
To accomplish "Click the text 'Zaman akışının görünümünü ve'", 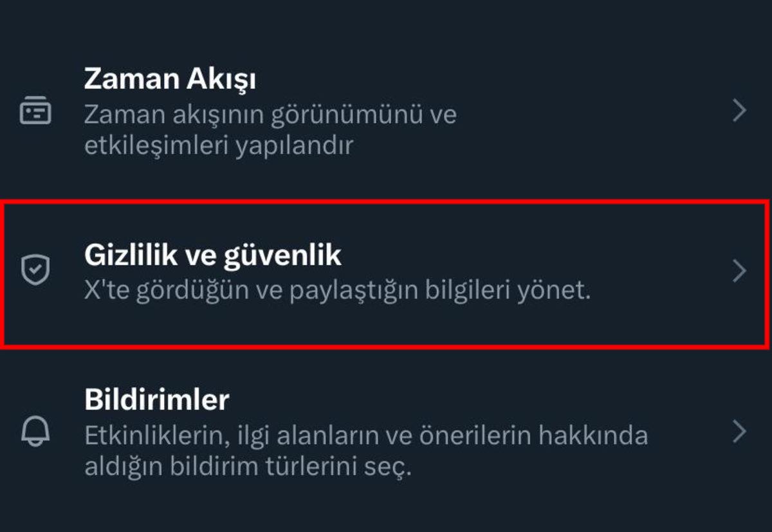I will click(x=270, y=115).
